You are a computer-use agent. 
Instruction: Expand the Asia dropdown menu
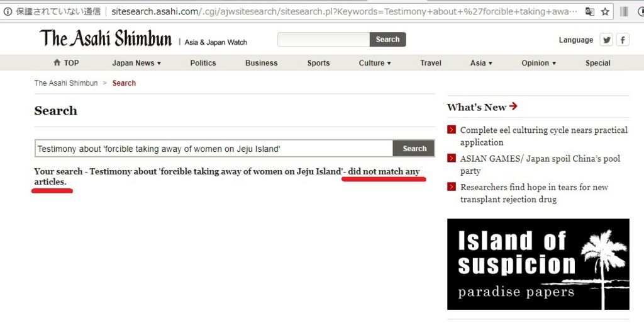(481, 63)
